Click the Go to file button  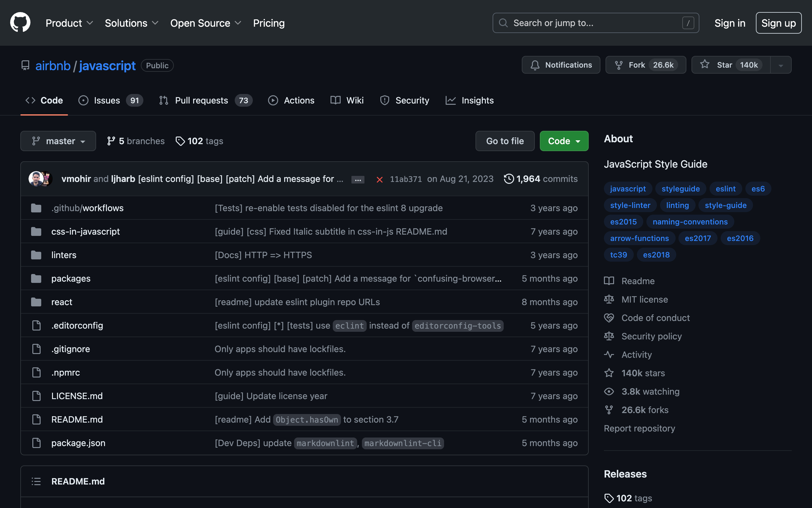pos(505,141)
